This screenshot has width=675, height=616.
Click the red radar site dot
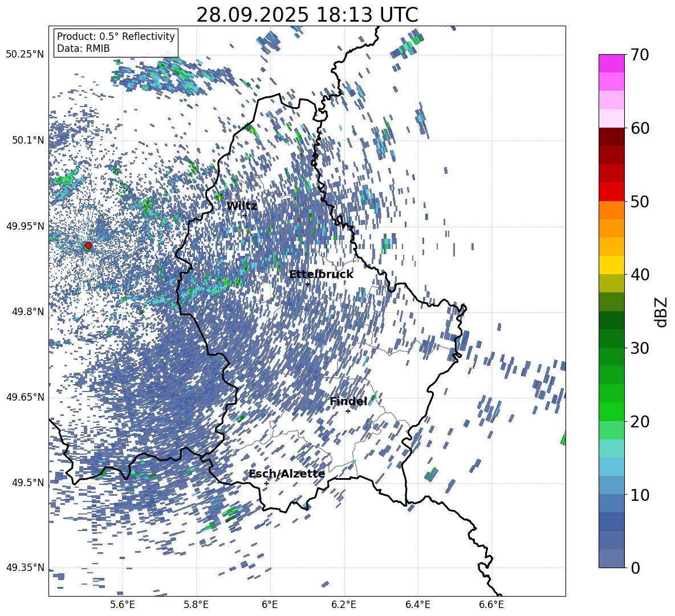(x=88, y=245)
